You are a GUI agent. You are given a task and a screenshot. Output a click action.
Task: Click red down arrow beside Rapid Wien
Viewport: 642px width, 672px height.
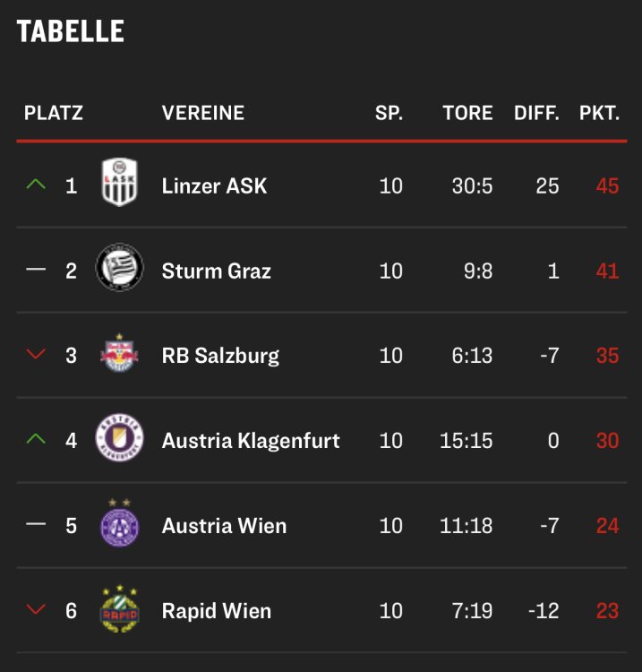click(x=36, y=610)
